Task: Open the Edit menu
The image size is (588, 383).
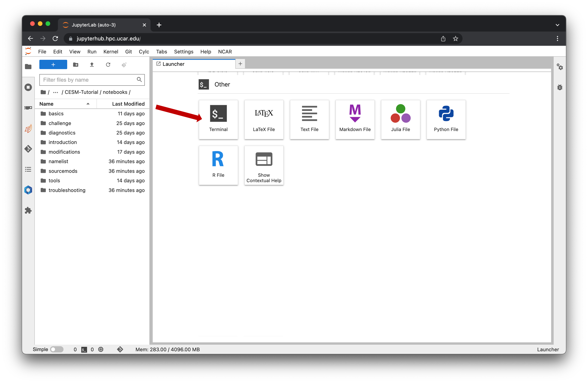Action: point(58,51)
